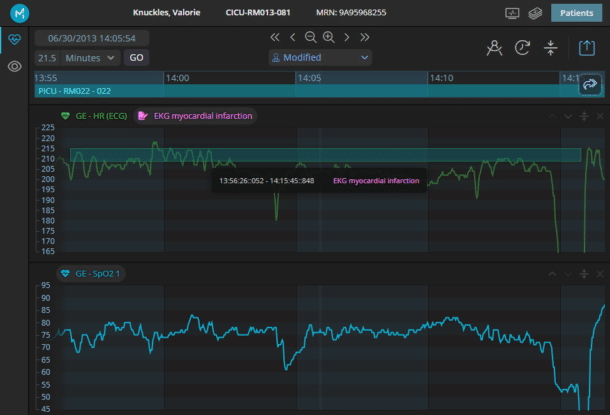
Task: Click the zoom in magnifier icon
Action: coord(328,37)
